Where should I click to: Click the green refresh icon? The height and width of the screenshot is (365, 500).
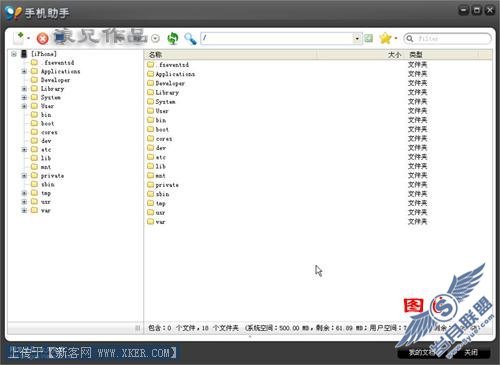pyautogui.click(x=173, y=38)
